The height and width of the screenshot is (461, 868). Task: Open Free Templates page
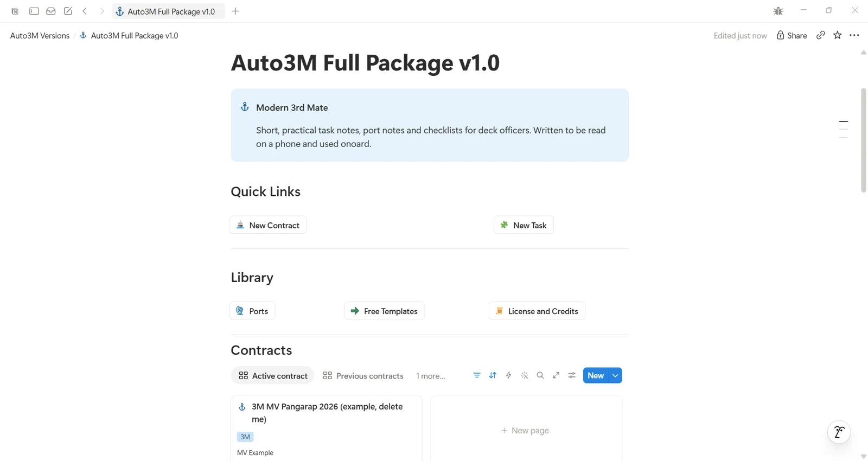click(384, 311)
